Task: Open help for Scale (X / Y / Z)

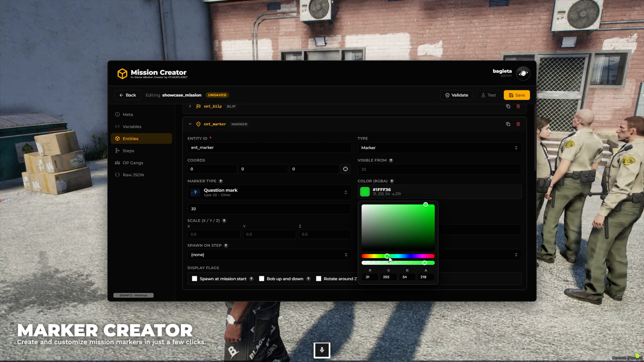Action: coord(224,221)
